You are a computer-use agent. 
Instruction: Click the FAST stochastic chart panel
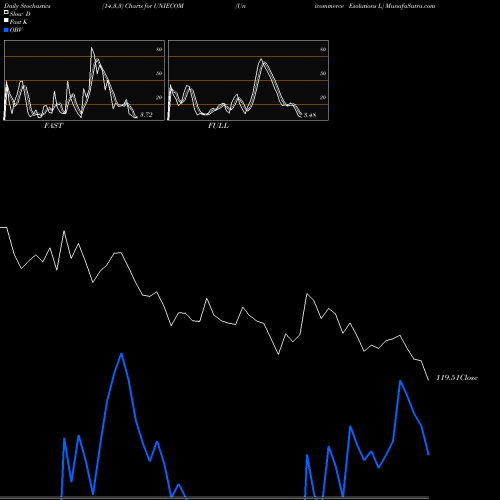84,80
